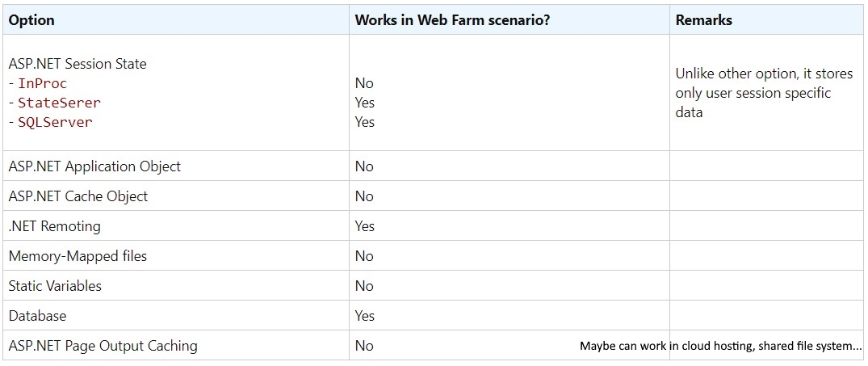This screenshot has width=868, height=366.
Task: Select the "Yes" value in Database row
Action: [x=365, y=316]
